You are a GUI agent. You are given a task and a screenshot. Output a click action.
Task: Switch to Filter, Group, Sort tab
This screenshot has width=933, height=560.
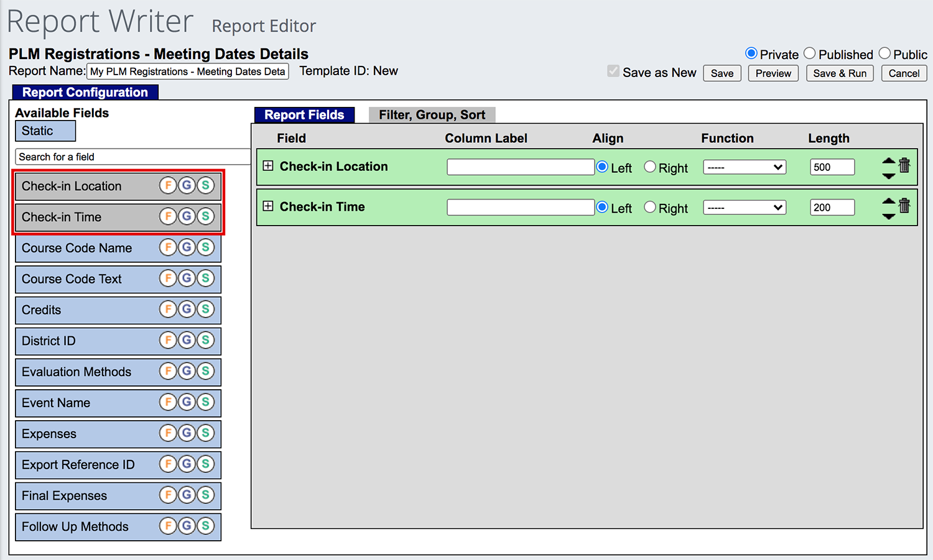(432, 115)
